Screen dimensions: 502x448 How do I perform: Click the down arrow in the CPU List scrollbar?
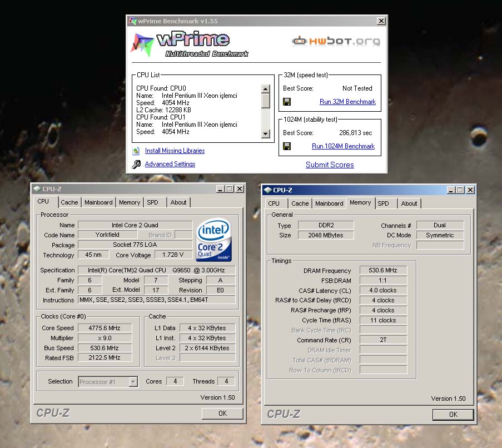265,134
